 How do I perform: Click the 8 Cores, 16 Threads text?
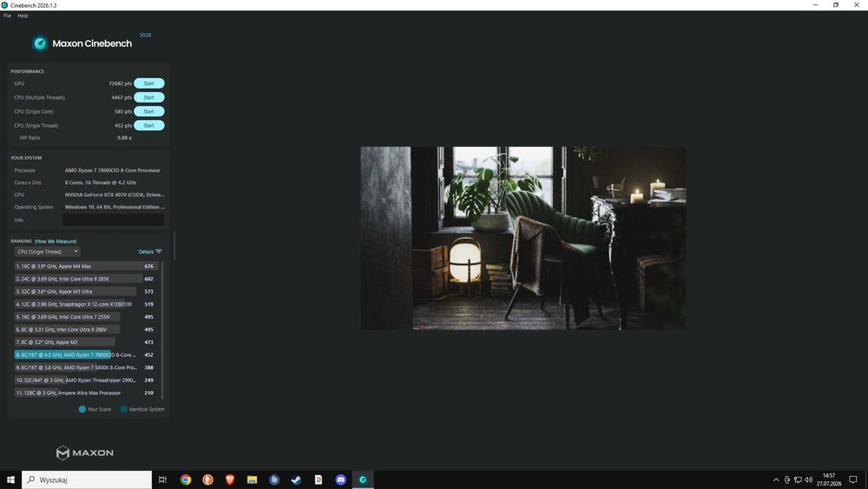[x=100, y=182]
